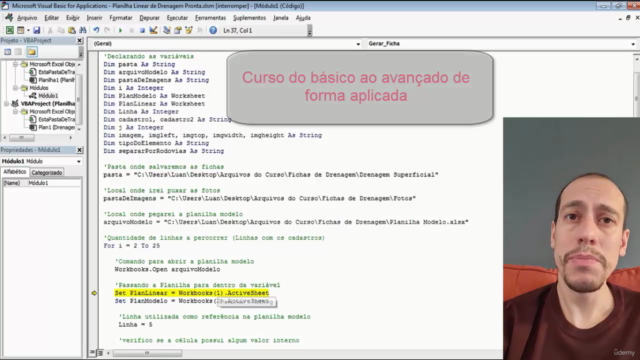Click project tree horizontal scroll right arrow
The image size is (640, 360).
point(71,138)
